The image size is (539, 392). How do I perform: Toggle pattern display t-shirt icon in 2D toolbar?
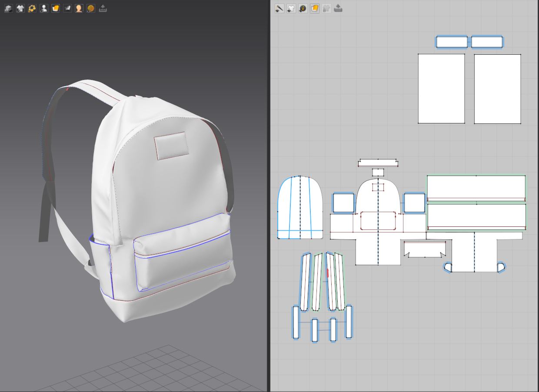pos(291,8)
